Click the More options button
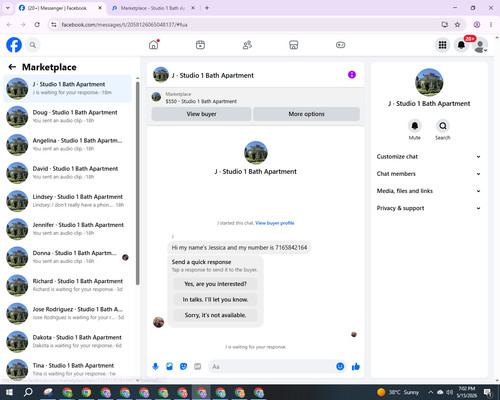The width and height of the screenshot is (500, 400). point(306,114)
